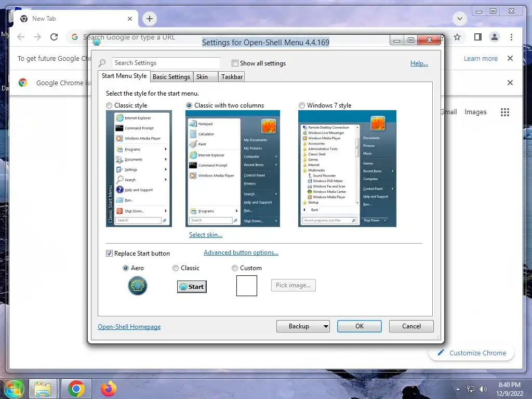
Task: Click the Open-Shell title bar shell icon
Action: pos(97,42)
